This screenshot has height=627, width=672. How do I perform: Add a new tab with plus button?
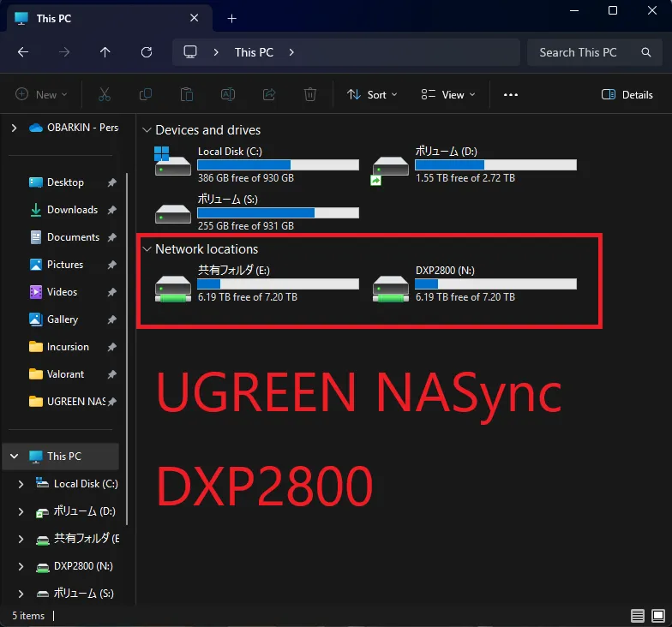click(x=231, y=19)
